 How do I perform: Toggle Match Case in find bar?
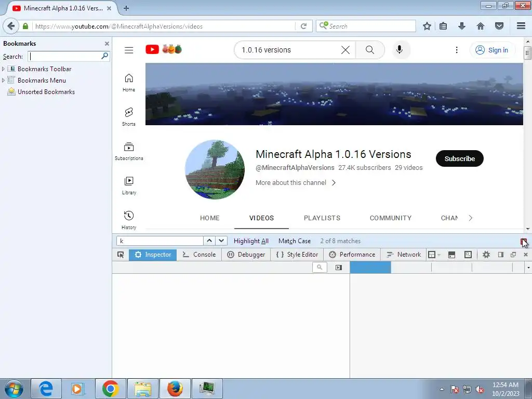point(295,241)
